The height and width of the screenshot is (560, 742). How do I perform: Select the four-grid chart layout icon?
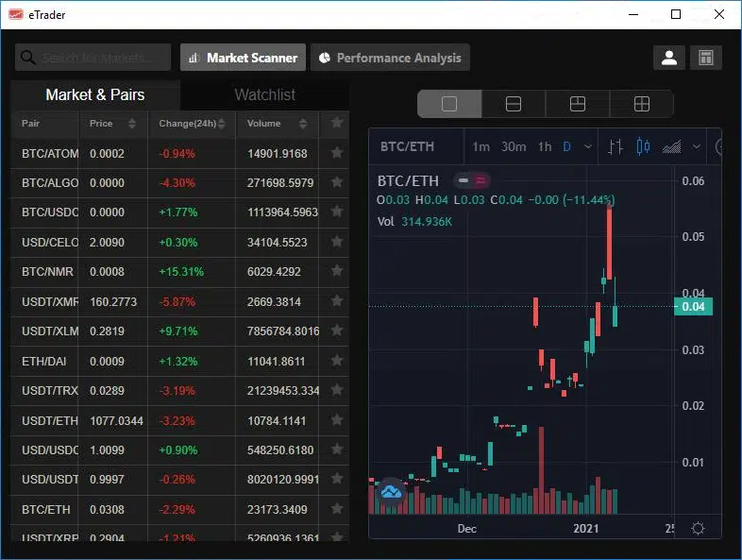[x=642, y=104]
